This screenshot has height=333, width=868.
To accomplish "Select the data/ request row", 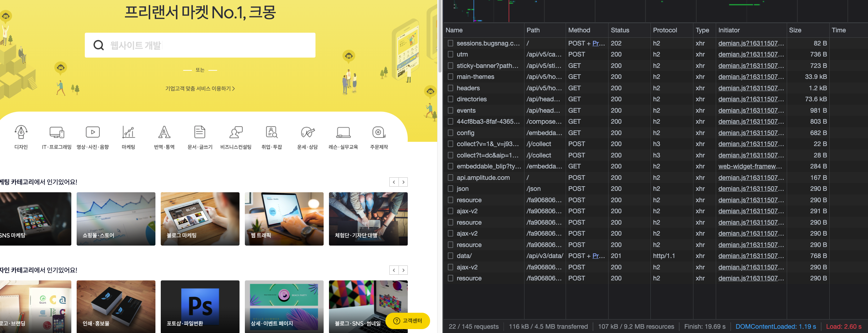I will (x=655, y=256).
